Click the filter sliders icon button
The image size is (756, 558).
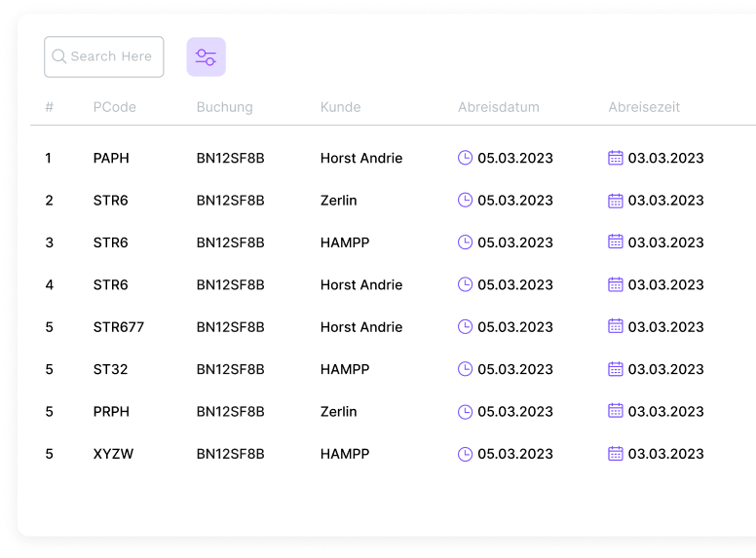206,57
